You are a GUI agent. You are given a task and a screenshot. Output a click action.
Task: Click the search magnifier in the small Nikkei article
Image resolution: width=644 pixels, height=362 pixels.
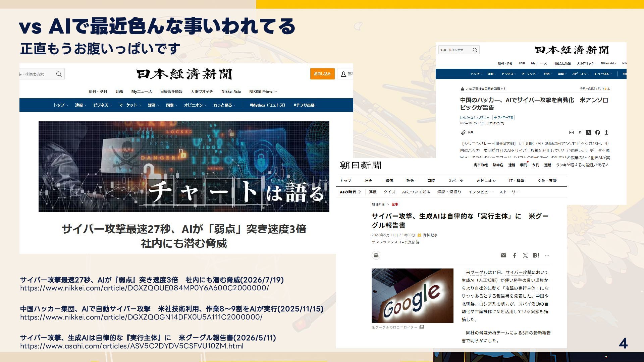tap(475, 50)
